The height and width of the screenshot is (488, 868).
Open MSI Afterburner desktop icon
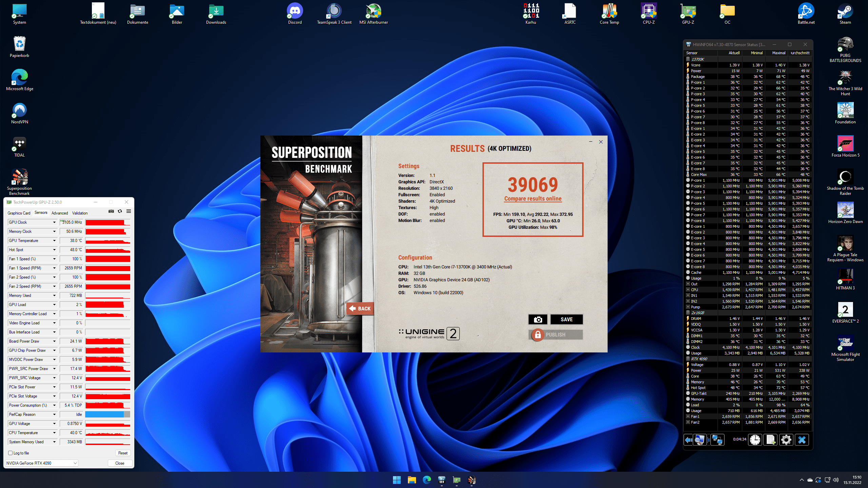[373, 14]
